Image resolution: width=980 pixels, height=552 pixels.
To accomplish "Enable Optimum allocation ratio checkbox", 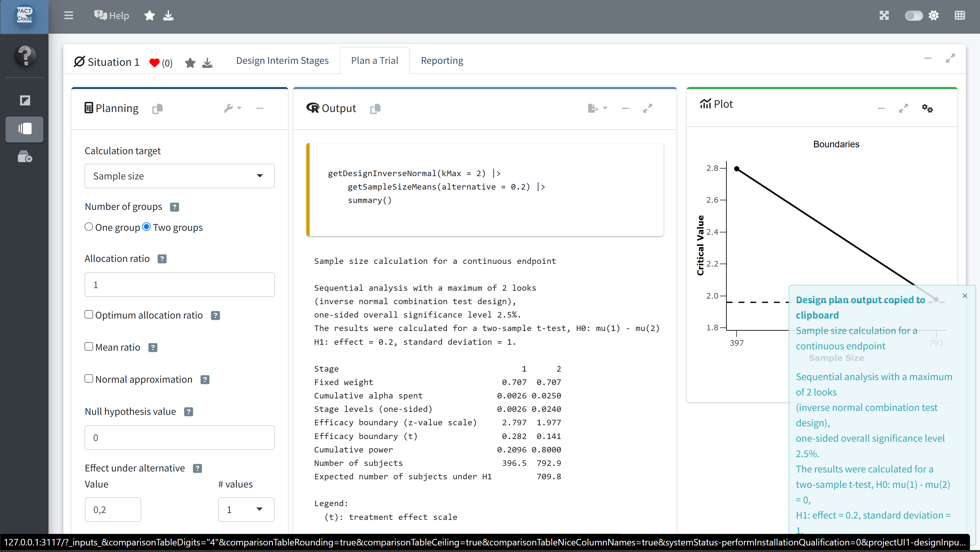I will coord(89,314).
